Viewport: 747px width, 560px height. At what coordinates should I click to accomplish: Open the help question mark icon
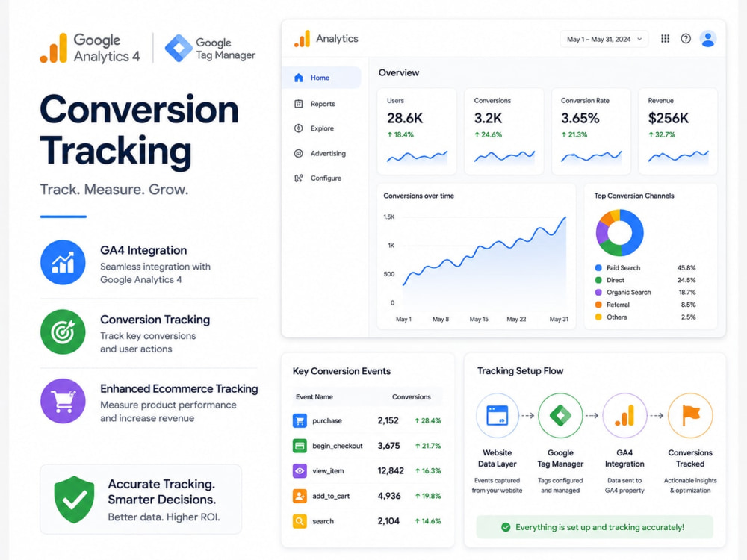coord(686,39)
